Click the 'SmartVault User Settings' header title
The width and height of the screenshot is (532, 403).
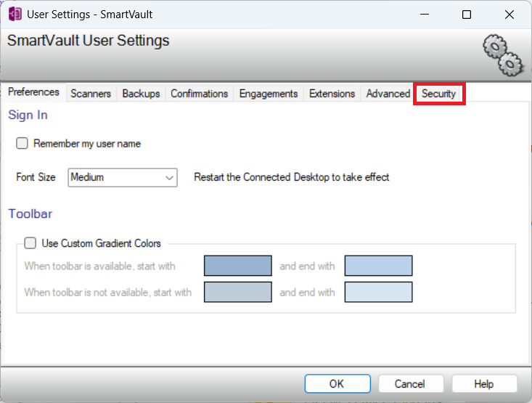(89, 41)
